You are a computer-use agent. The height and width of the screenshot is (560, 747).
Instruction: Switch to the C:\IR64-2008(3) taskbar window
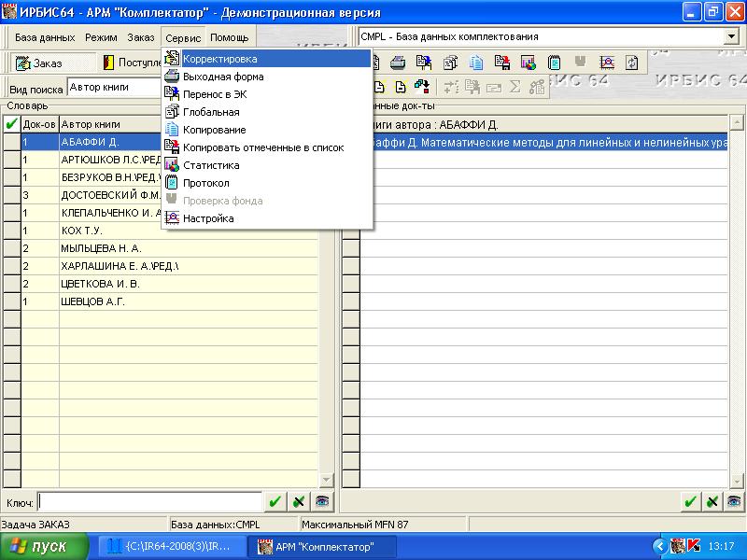coord(173,546)
